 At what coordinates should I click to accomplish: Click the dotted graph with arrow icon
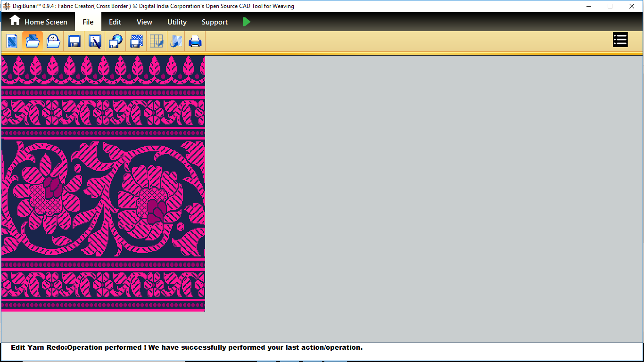[176, 41]
